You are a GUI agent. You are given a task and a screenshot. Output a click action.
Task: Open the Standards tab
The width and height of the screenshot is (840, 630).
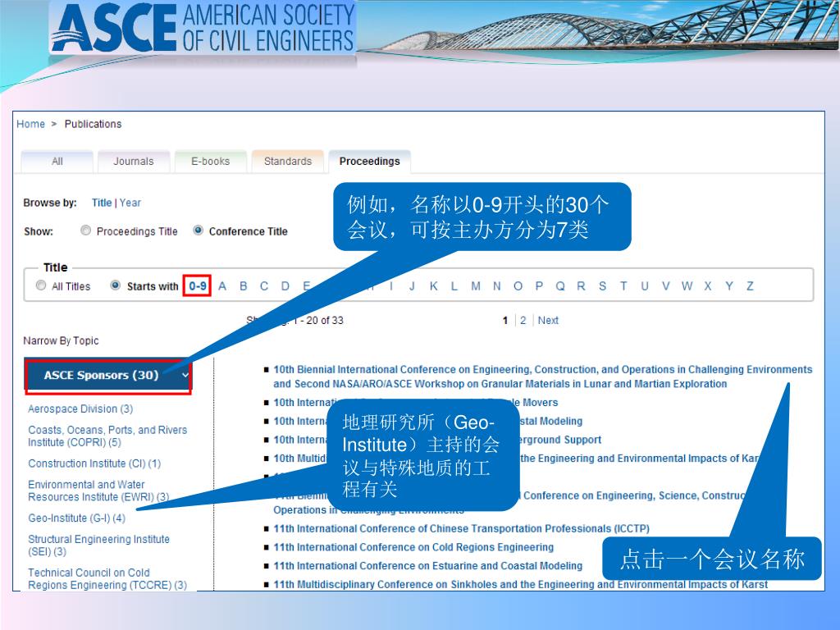[288, 162]
